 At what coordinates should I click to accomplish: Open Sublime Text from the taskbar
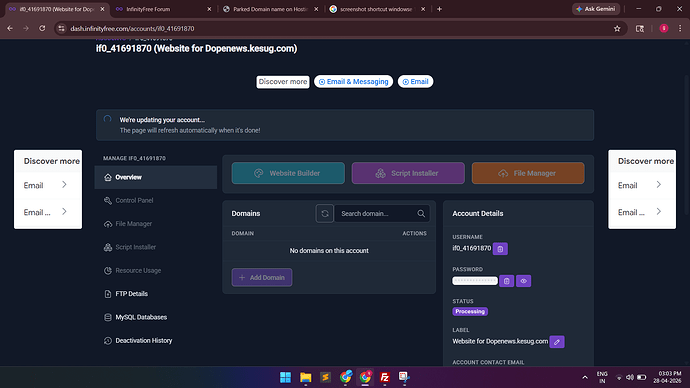(325, 377)
